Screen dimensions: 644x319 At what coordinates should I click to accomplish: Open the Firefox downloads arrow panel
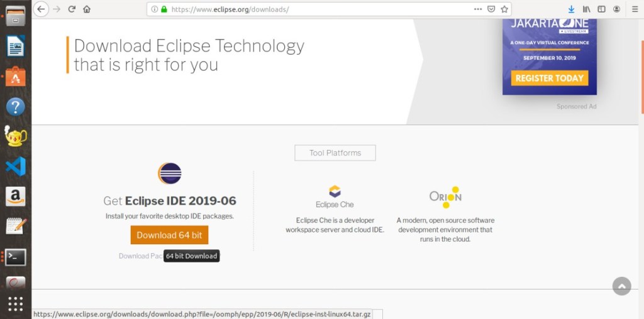pos(572,9)
